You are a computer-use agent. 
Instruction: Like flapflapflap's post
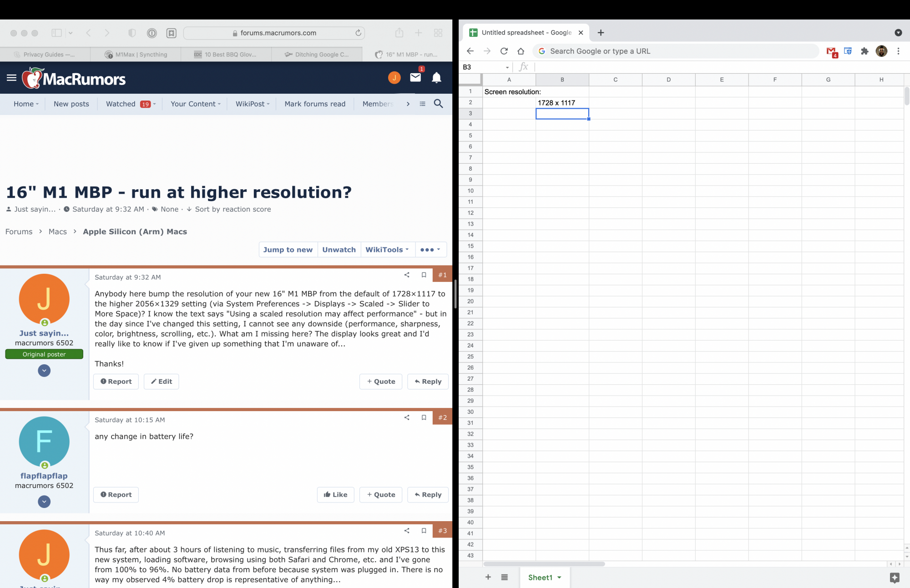tap(335, 495)
